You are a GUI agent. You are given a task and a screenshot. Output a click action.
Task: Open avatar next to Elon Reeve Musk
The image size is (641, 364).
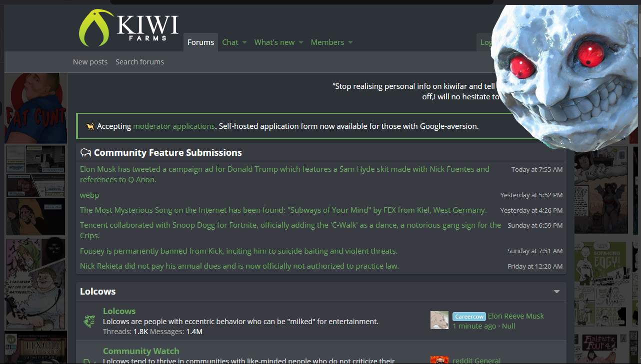click(x=439, y=320)
